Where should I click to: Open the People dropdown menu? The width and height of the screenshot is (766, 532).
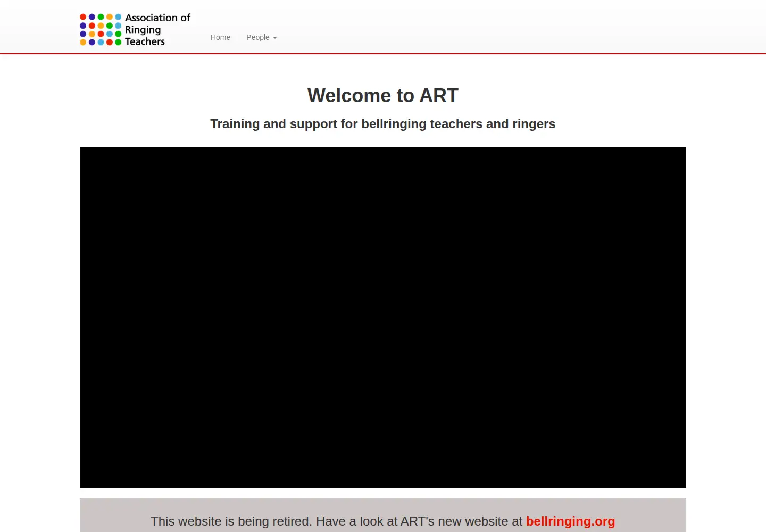click(x=262, y=37)
